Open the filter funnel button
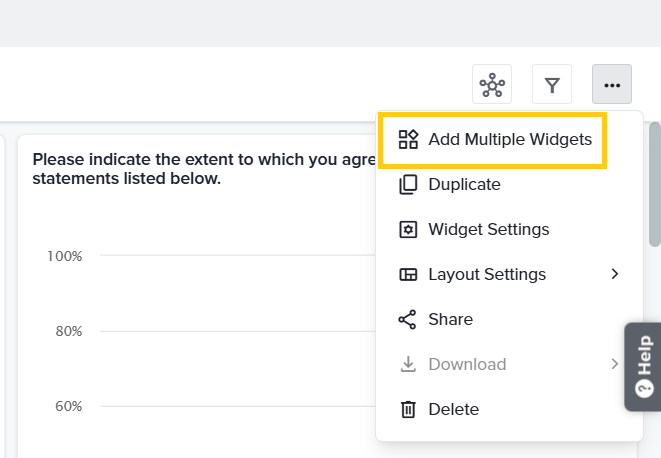Screen dimensions: 661x458 click(552, 85)
